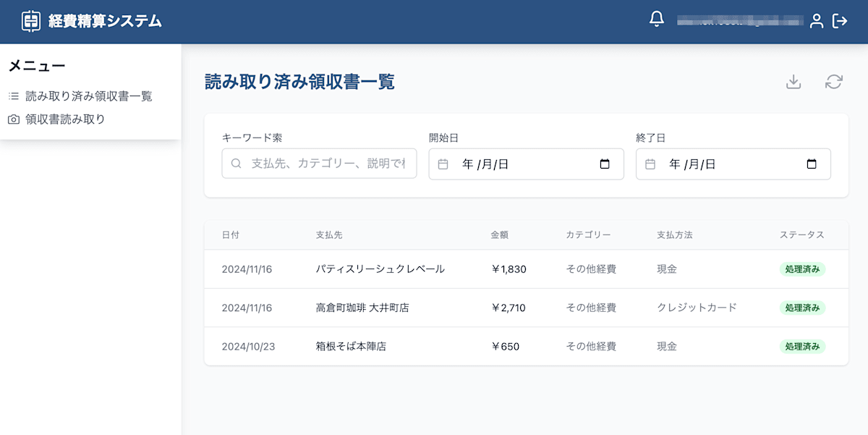868x435 pixels.
Task: Open the user profile icon
Action: [817, 21]
